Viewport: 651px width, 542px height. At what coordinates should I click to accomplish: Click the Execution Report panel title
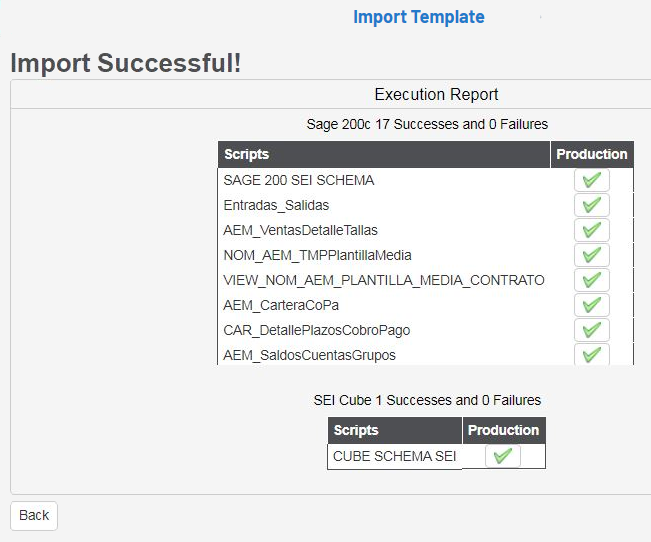point(436,95)
